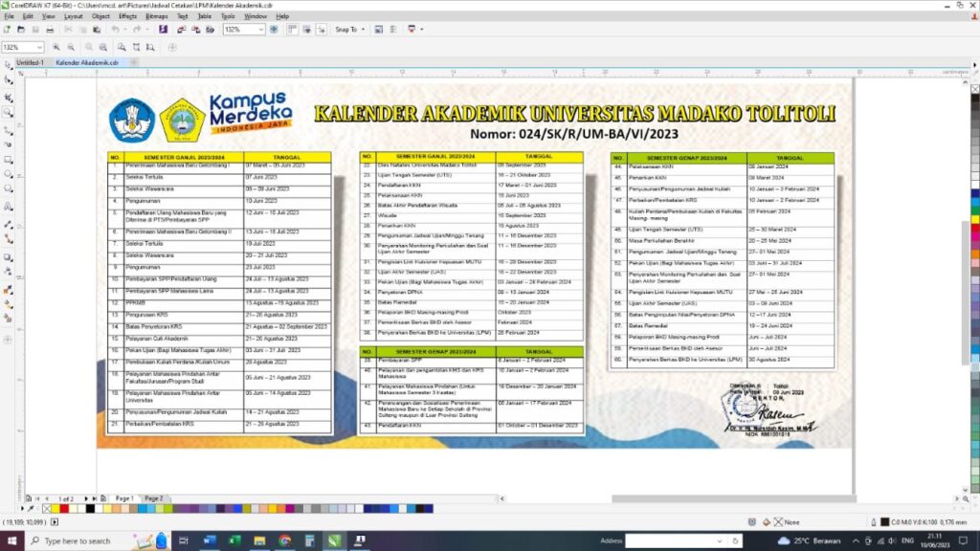Select the Text tool in toolbox
Viewport: 980px width, 551px height.
8,207
